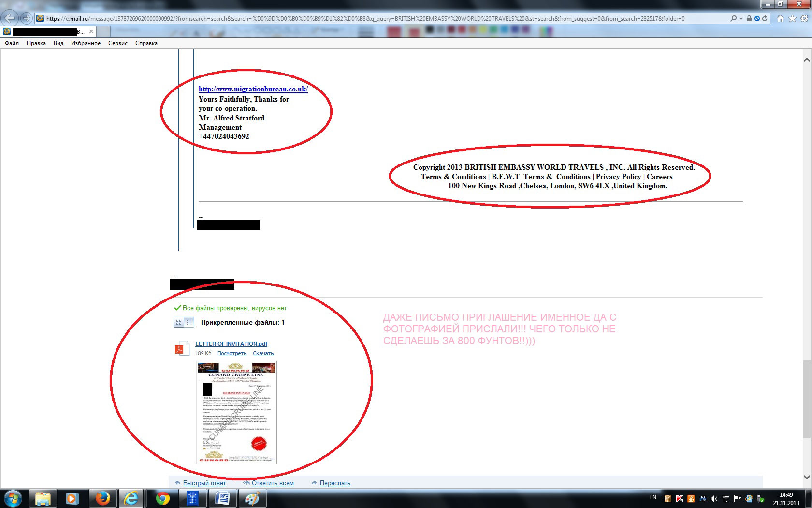The height and width of the screenshot is (508, 812).
Task: Open the Файл menu
Action: (12, 43)
